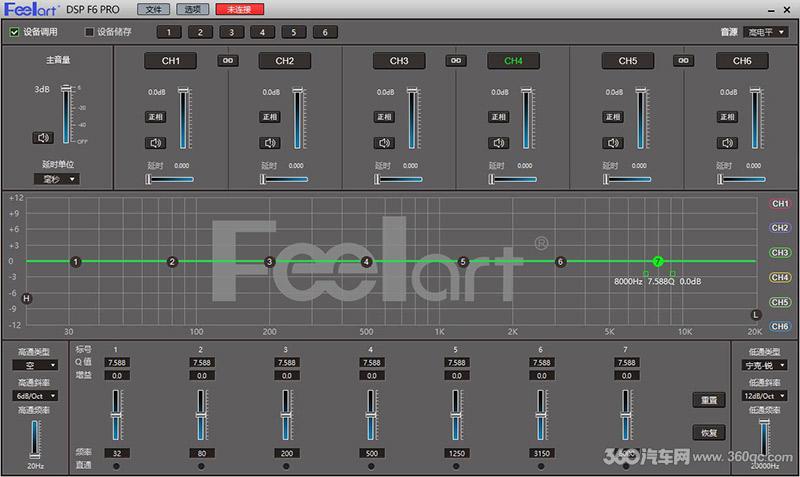Toggle band 4 直通 bypass dot
Screen dimensions: 800x477
(x=371, y=466)
